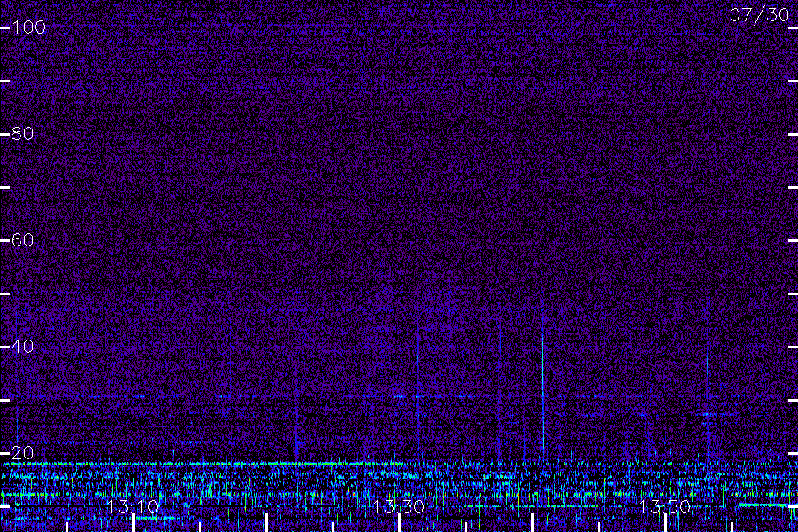Select the 13:10 time label

click(132, 506)
